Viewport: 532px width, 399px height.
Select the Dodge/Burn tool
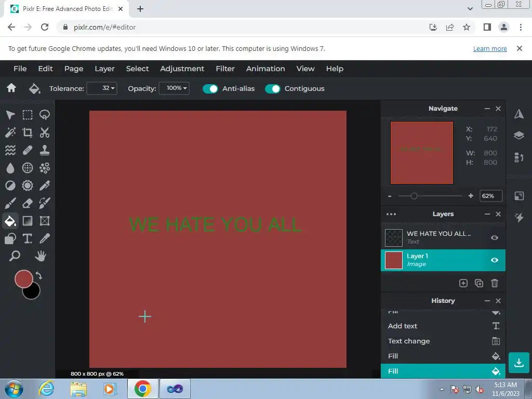(x=10, y=185)
